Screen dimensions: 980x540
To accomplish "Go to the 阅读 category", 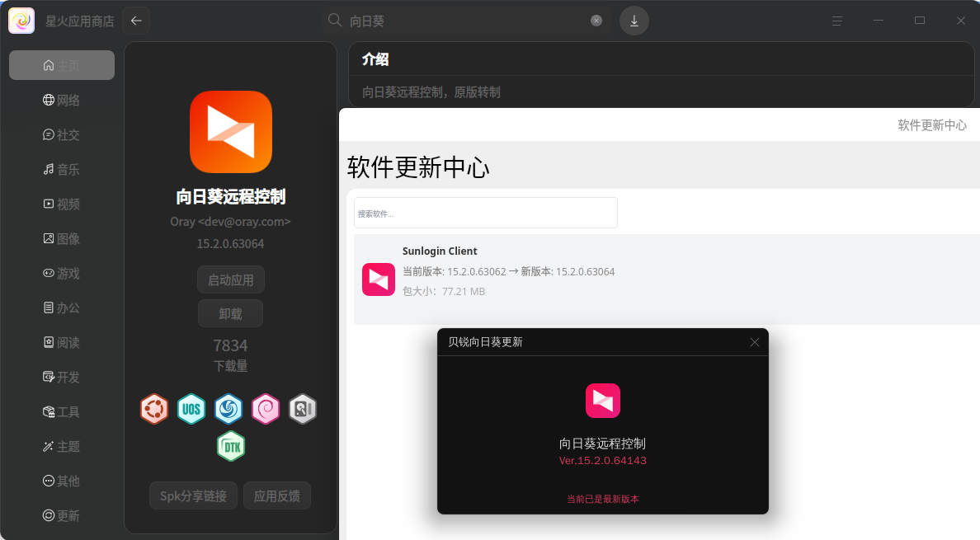I will tap(62, 343).
